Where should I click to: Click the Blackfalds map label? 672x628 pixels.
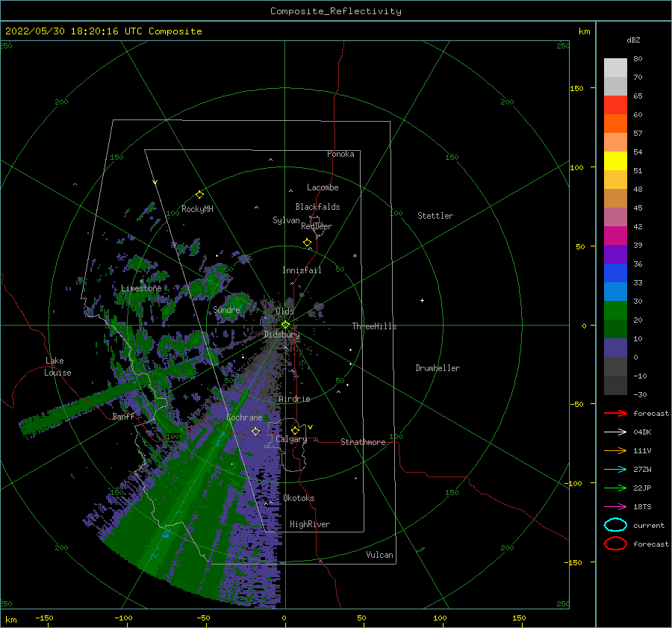click(x=317, y=207)
